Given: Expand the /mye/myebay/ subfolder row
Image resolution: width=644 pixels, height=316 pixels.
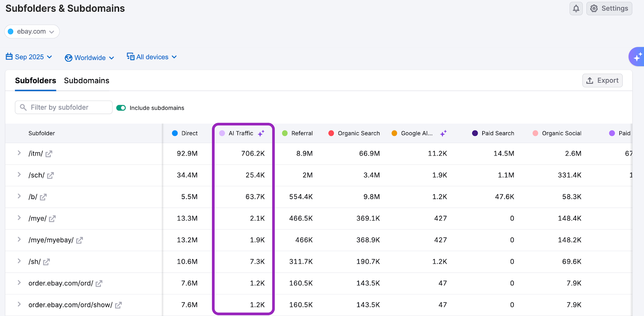Looking at the screenshot, I should click(x=19, y=240).
